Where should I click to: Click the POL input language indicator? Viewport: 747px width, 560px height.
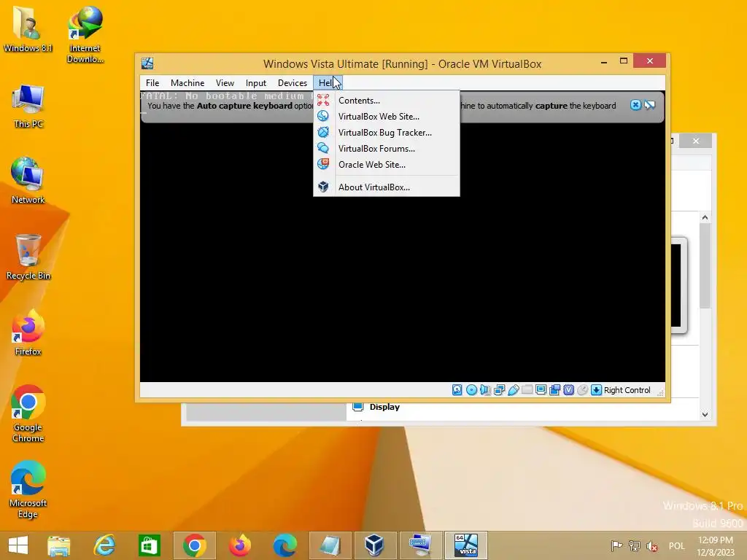(x=676, y=545)
